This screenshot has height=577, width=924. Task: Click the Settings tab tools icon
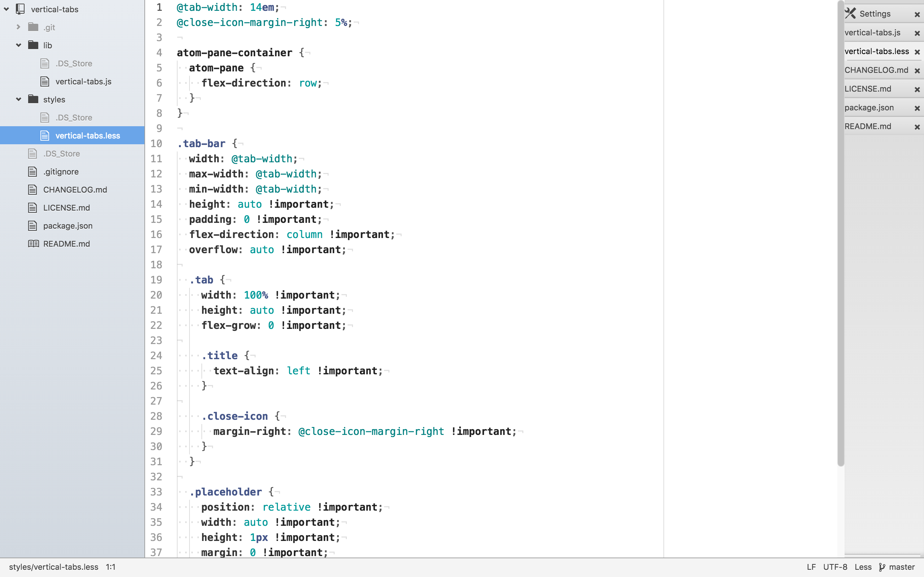point(850,13)
